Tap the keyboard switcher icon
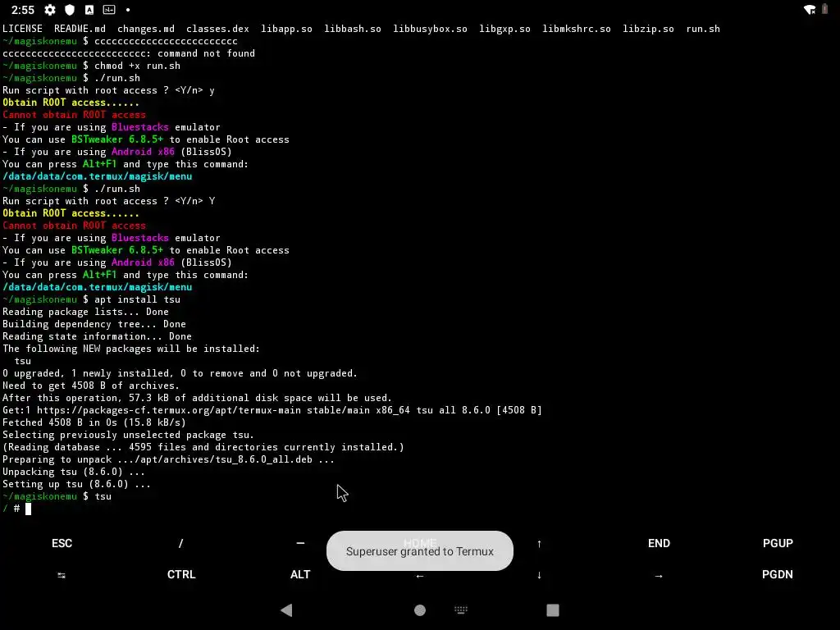The width and height of the screenshot is (840, 630). (461, 609)
